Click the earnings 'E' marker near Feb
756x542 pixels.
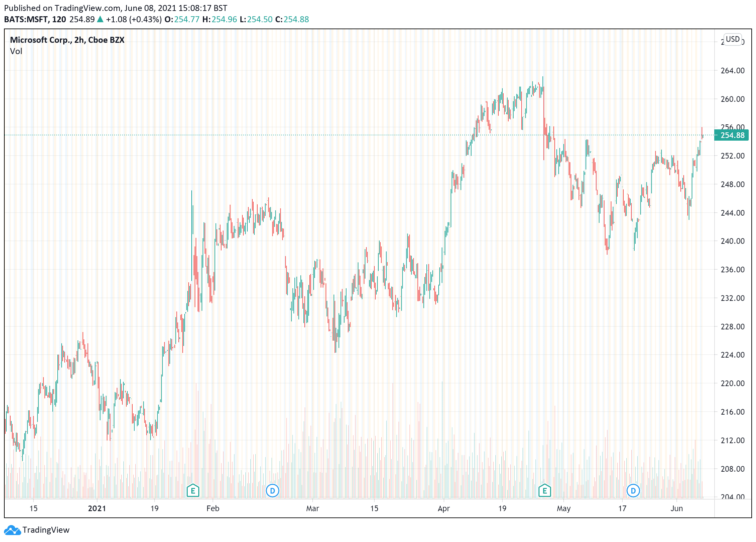coord(193,491)
